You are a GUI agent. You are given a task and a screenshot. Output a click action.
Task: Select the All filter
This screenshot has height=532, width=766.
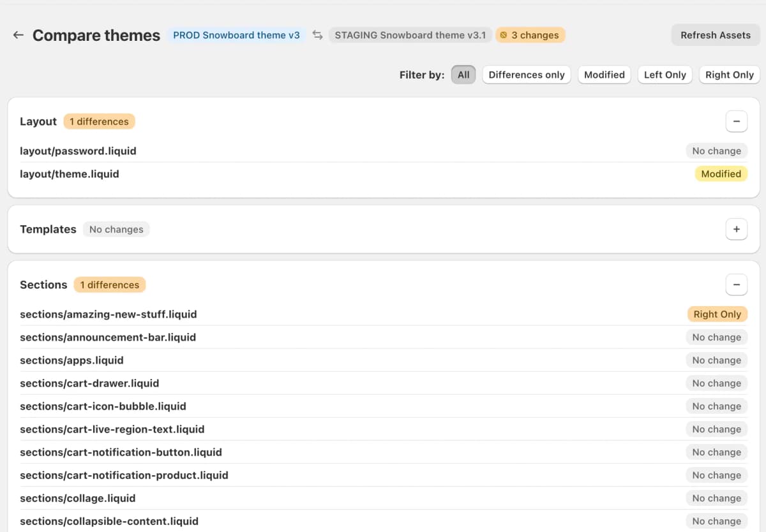tap(463, 75)
